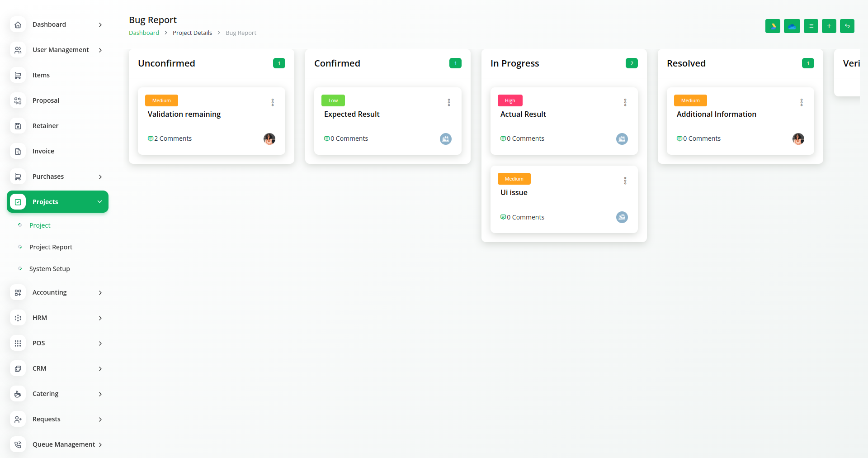Viewport: 868px width, 458px height.
Task: Expand the Dashboard sidebar menu
Action: [57, 24]
